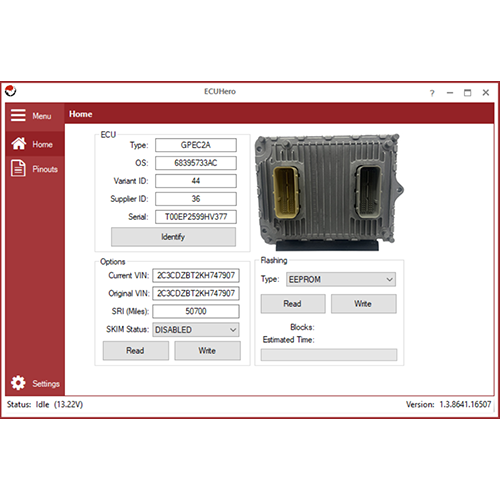Open the SKIM Status dropdown

pos(196,330)
